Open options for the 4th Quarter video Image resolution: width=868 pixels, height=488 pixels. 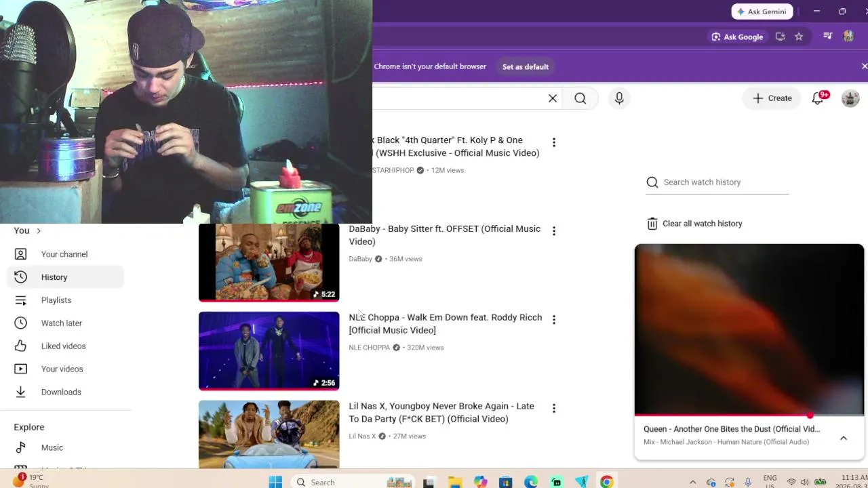point(554,142)
